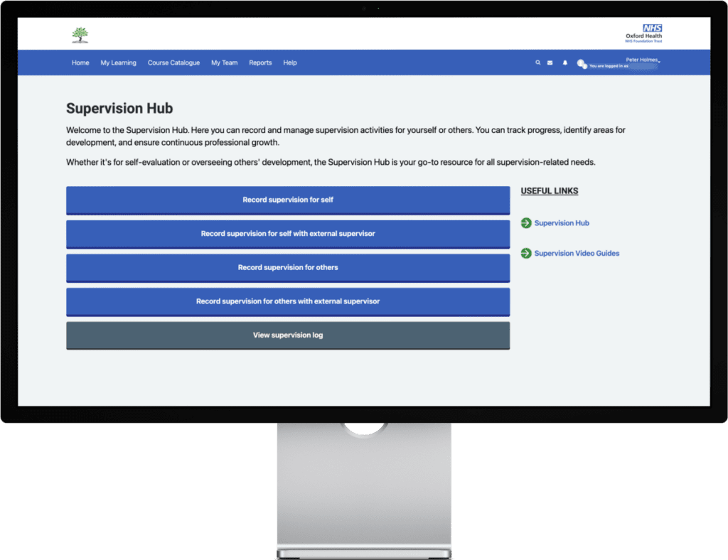The image size is (728, 560).
Task: Record supervision for self
Action: [x=287, y=200]
